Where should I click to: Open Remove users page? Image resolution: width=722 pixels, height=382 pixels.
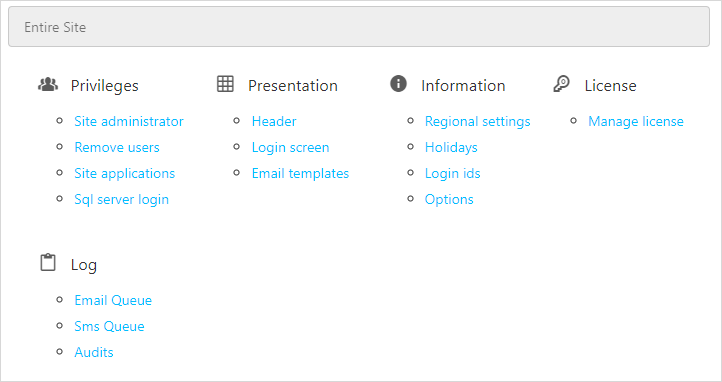coord(117,147)
